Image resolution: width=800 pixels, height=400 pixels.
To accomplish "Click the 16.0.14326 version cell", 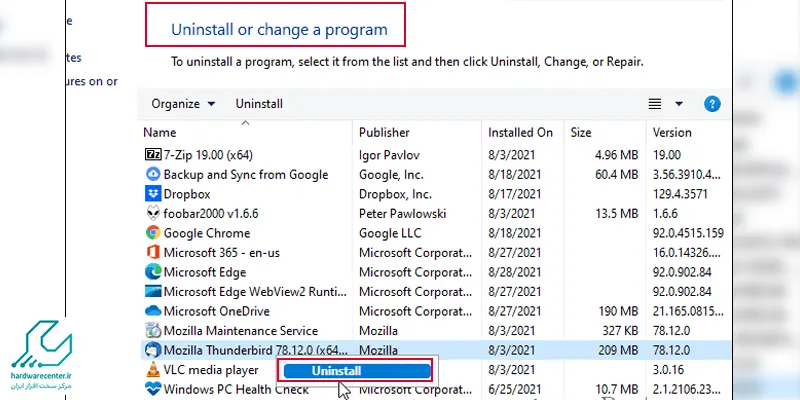I will pyautogui.click(x=687, y=253).
